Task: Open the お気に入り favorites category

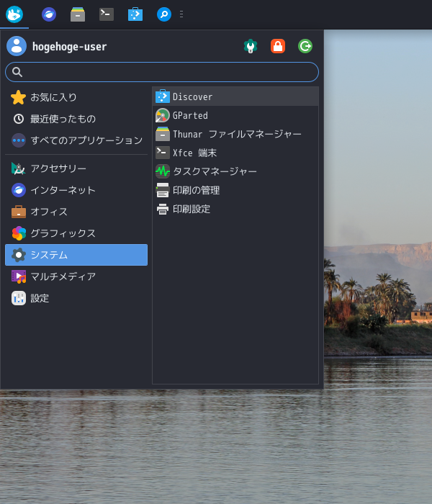Action: pyautogui.click(x=76, y=97)
